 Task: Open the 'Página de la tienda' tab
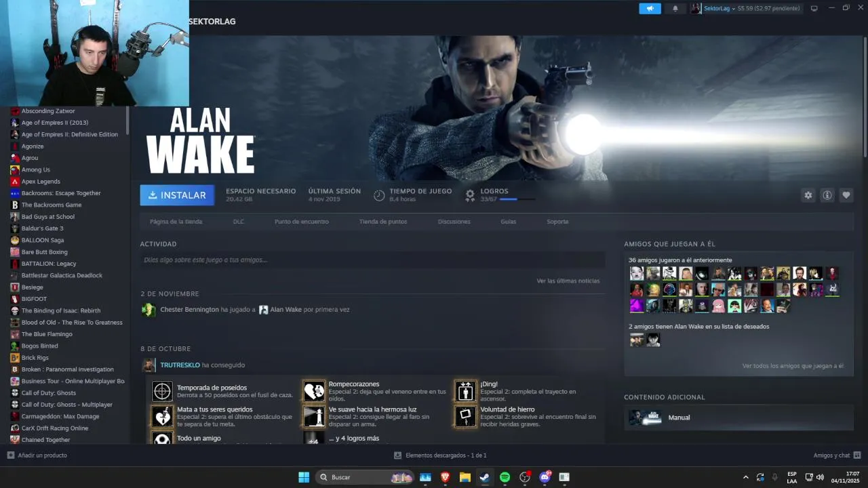point(176,222)
